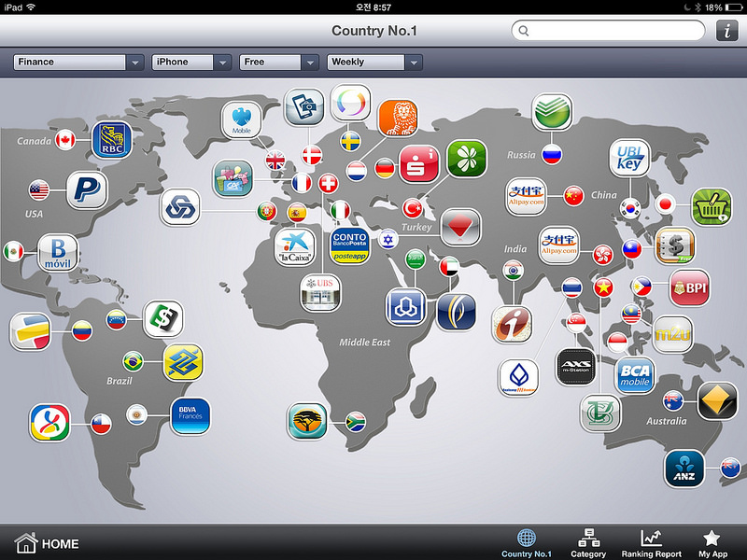
Task: Tap the Alipay icon beside China flag
Action: pos(526,196)
